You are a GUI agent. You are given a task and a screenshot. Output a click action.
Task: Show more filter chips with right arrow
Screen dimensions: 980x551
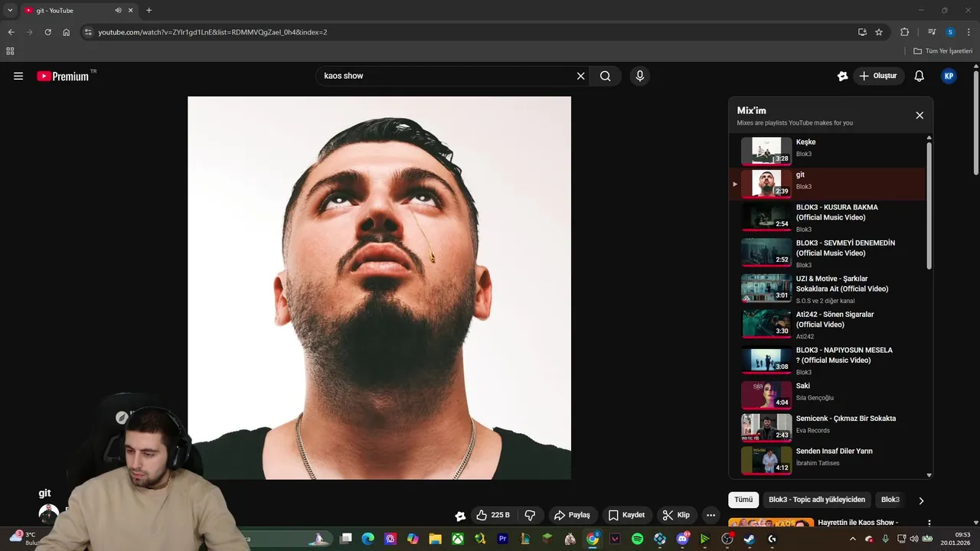point(921,500)
